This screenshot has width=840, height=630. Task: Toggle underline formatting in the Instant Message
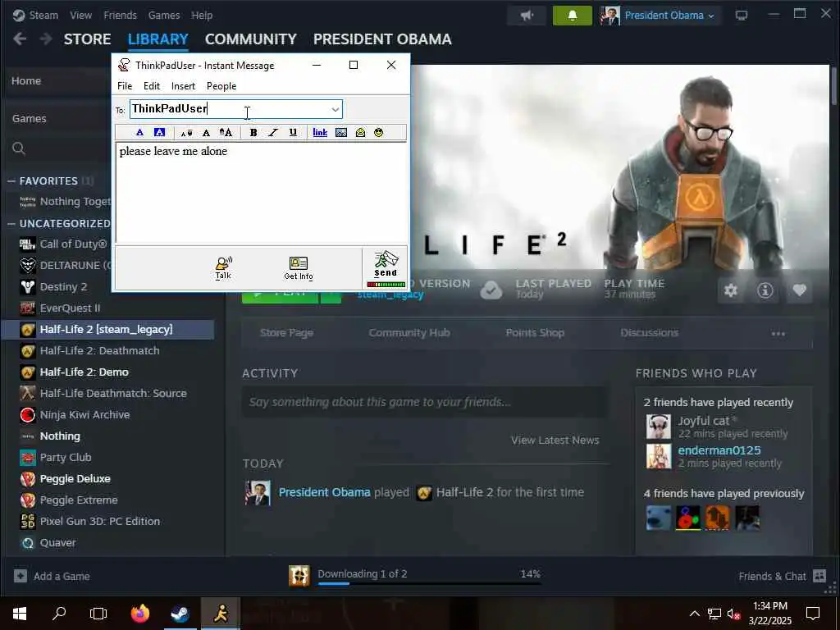pos(293,132)
